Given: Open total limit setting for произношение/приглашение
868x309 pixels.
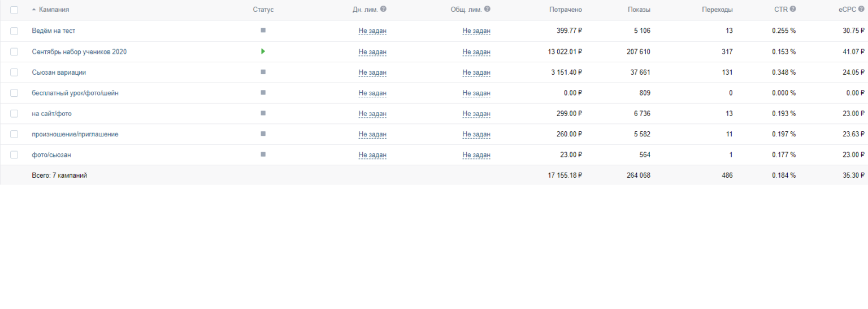Looking at the screenshot, I should [476, 135].
